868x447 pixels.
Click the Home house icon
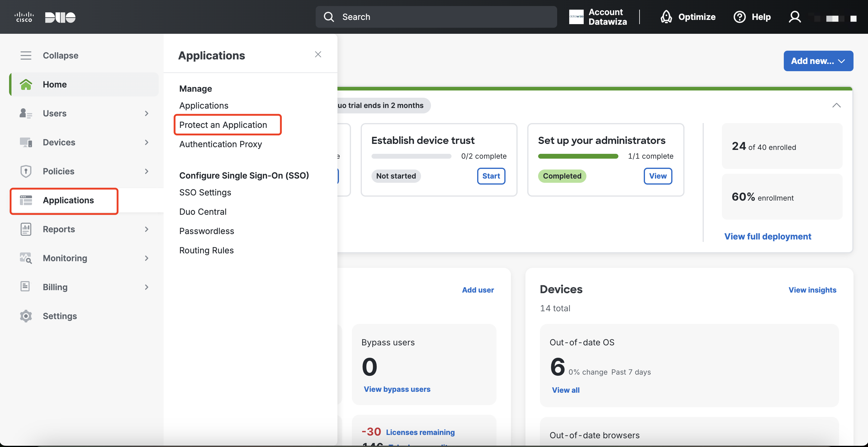point(26,84)
